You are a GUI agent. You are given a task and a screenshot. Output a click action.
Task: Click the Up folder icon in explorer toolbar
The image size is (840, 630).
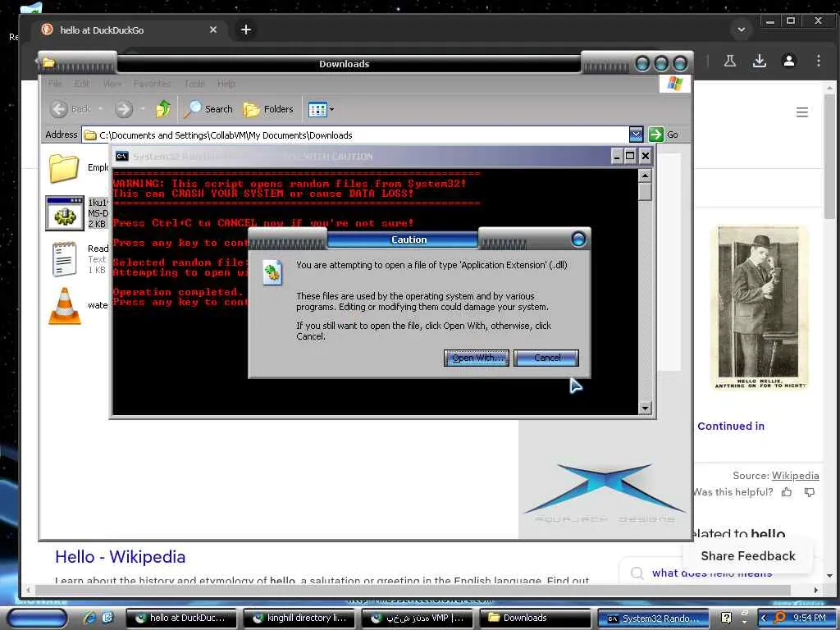point(163,109)
